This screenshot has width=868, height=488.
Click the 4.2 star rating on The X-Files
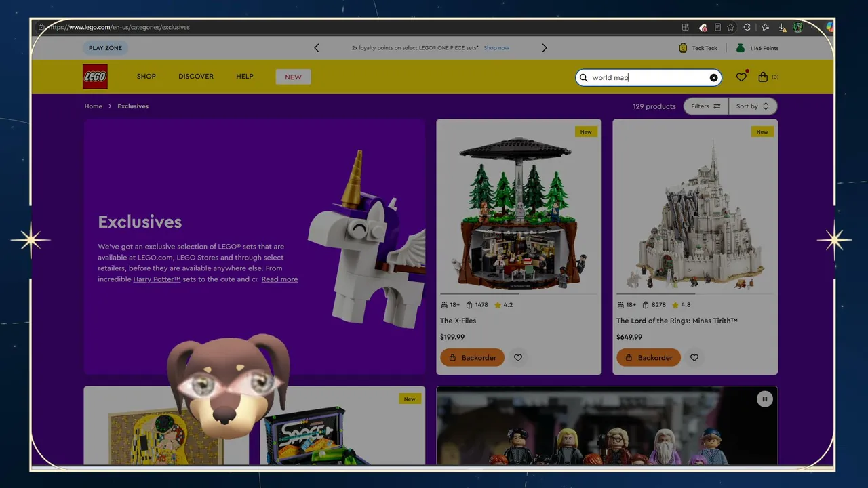point(504,305)
